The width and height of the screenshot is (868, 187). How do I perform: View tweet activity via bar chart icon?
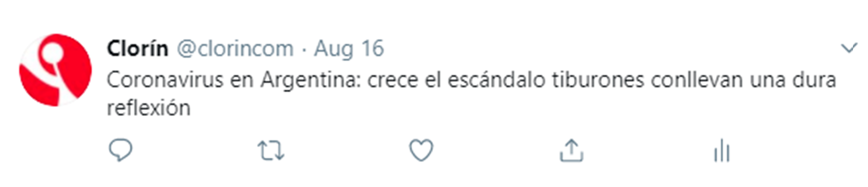tap(721, 150)
